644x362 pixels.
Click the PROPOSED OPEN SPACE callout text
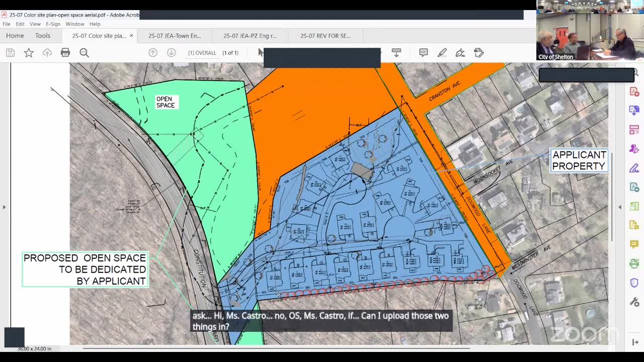pos(85,269)
